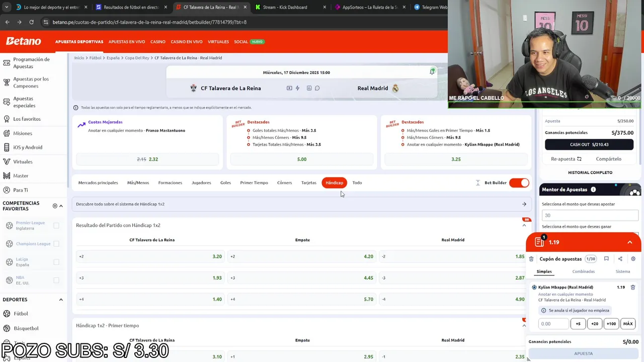The width and height of the screenshot is (644, 362).
Task: Open the Para Ti profile icon
Action: (7, 190)
